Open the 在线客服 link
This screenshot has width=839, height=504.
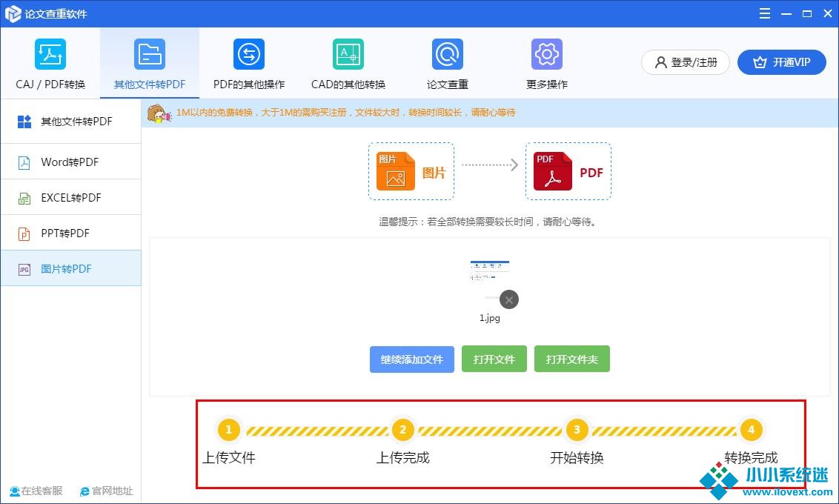tap(36, 491)
